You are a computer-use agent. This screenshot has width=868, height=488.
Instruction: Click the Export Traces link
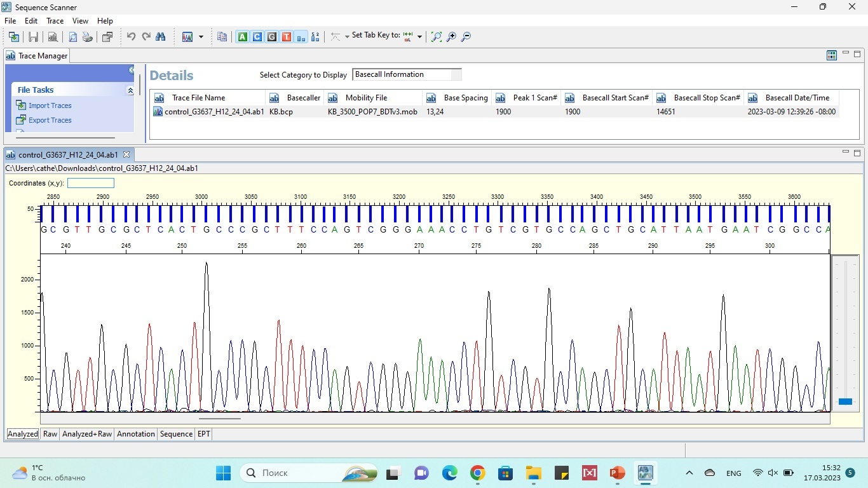[x=50, y=120]
